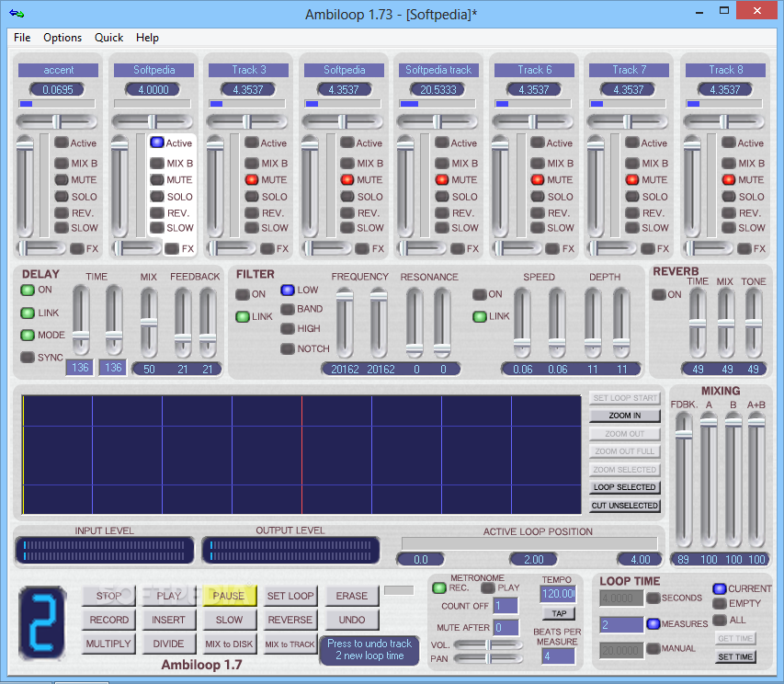Click the DIVIDE button
Viewport: 784px width, 684px height.
(168, 644)
